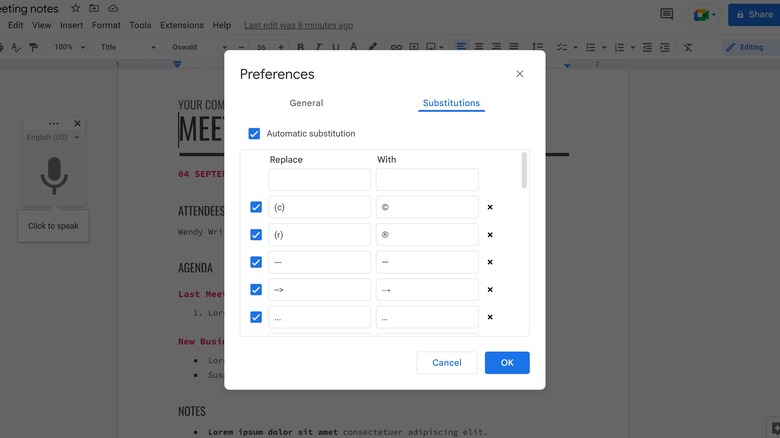The height and width of the screenshot is (438, 780).
Task: Uncheck the ellipsis substitution row
Action: [256, 317]
